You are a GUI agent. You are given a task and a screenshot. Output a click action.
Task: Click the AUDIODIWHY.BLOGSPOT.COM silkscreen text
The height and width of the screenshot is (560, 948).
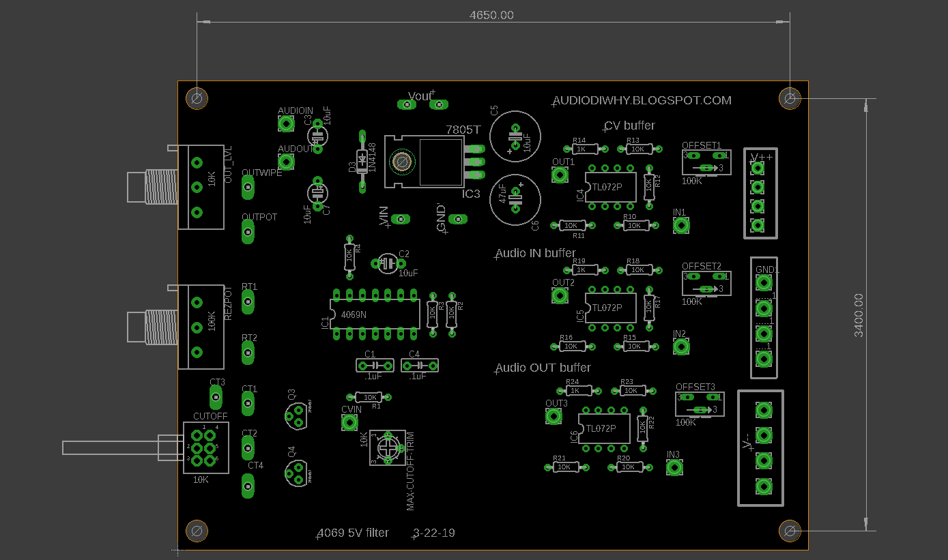pyautogui.click(x=642, y=101)
